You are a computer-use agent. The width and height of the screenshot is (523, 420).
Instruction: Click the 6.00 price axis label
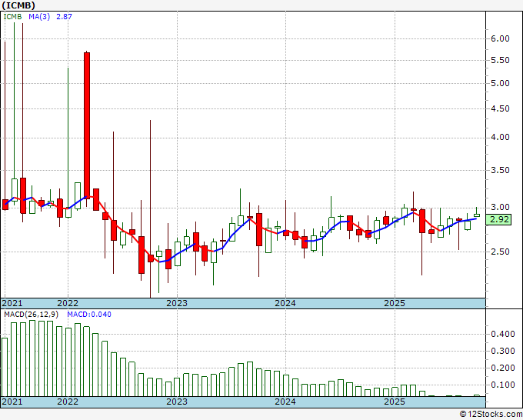[x=501, y=38]
